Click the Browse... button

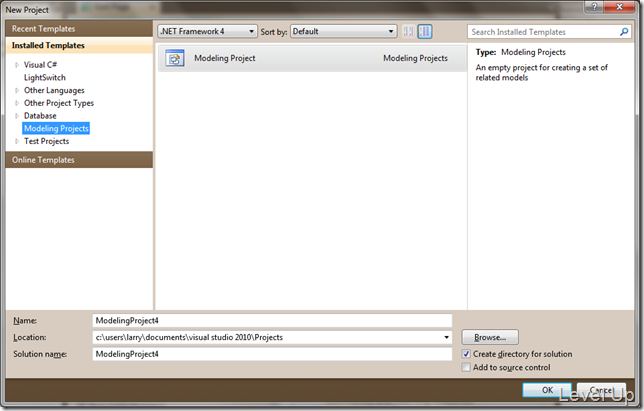[490, 337]
